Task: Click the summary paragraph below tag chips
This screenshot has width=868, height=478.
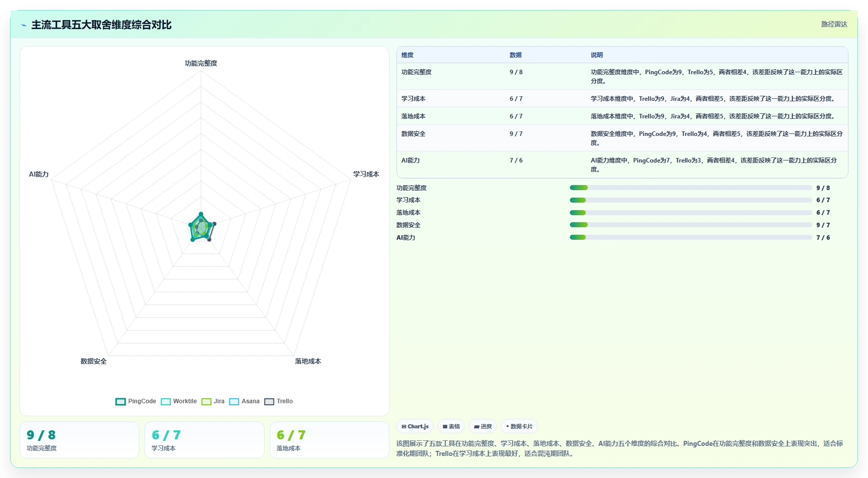Action: click(619, 448)
